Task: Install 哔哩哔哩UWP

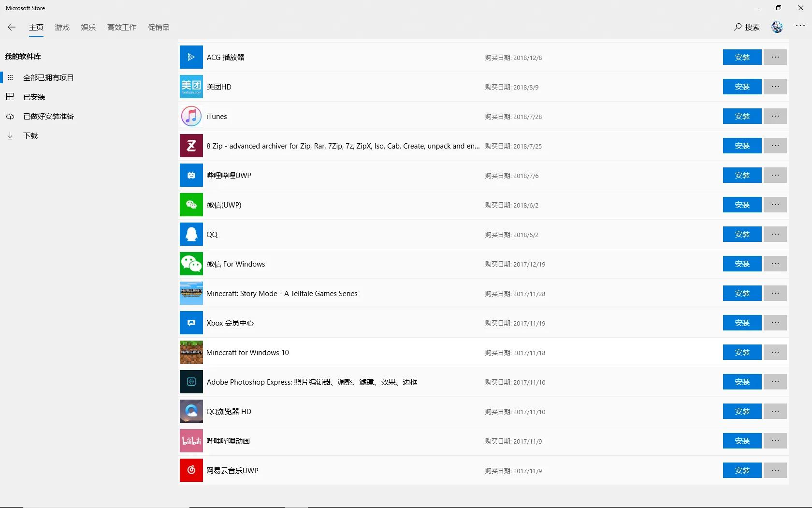Action: click(742, 175)
